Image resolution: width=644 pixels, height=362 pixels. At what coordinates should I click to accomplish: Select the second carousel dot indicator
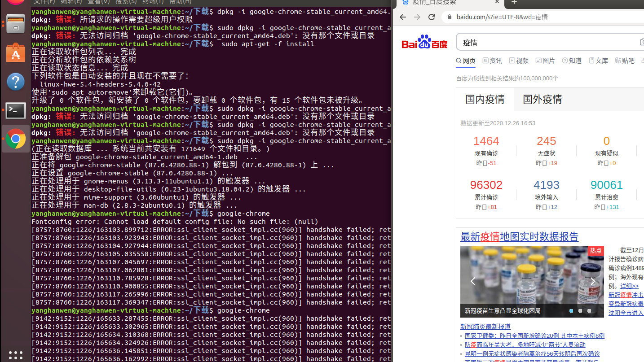[580, 311]
